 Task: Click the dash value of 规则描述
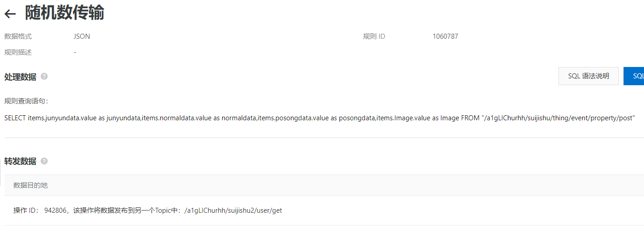coord(75,52)
